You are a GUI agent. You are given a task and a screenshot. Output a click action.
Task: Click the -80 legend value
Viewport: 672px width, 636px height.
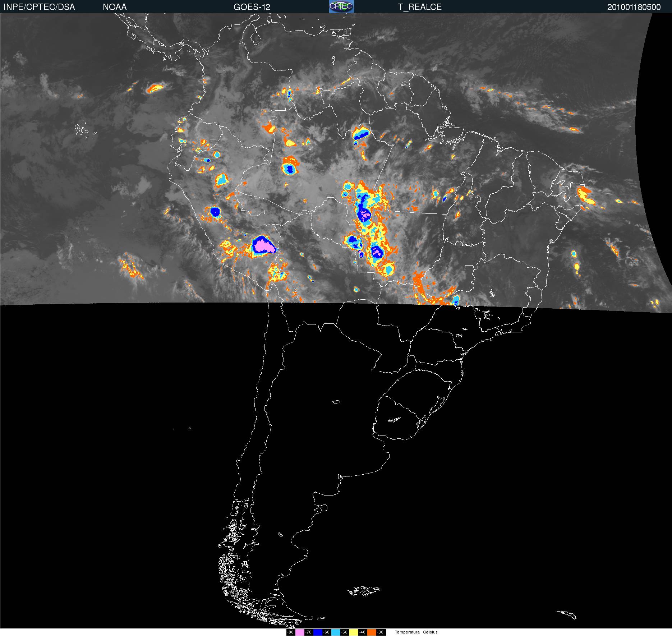(x=291, y=632)
